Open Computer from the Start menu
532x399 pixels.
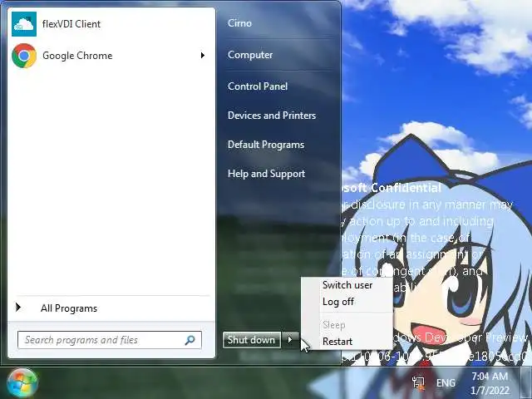click(250, 55)
